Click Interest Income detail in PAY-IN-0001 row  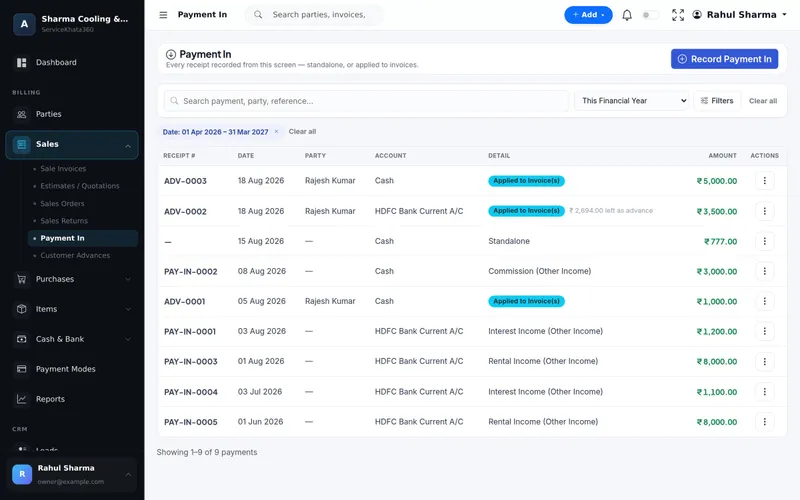[545, 332]
